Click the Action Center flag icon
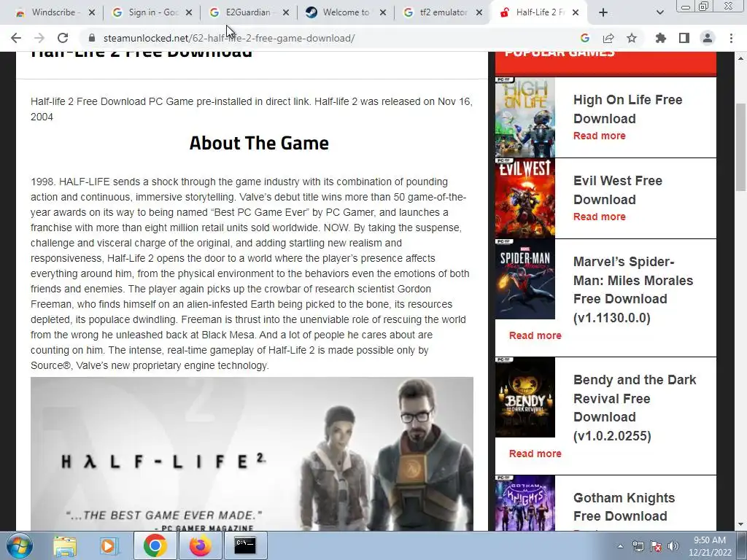This screenshot has height=560, width=747. click(x=656, y=546)
